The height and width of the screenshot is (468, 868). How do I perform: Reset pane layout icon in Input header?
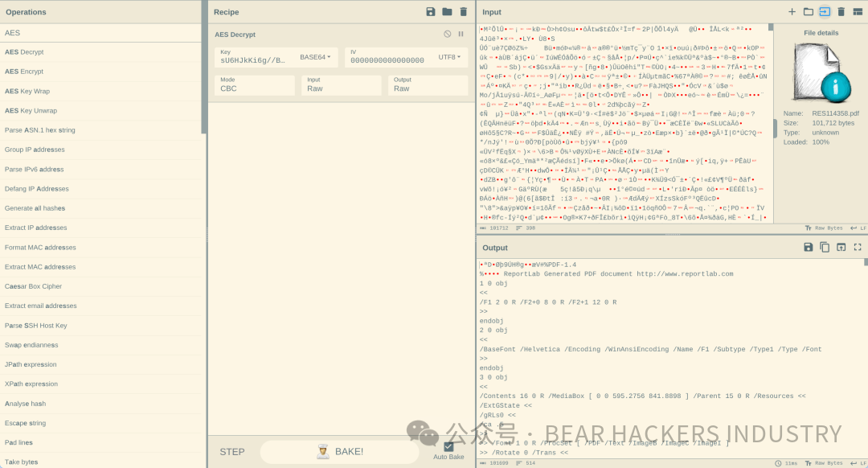tap(858, 12)
